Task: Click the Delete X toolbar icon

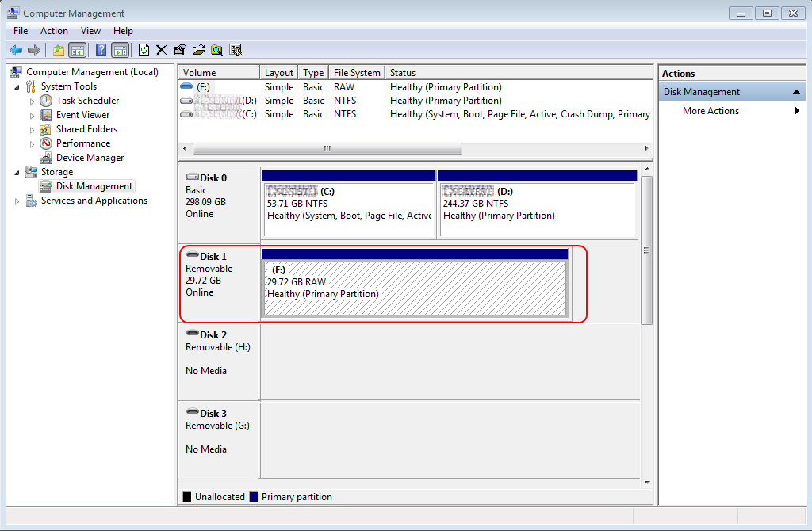Action: 162,50
